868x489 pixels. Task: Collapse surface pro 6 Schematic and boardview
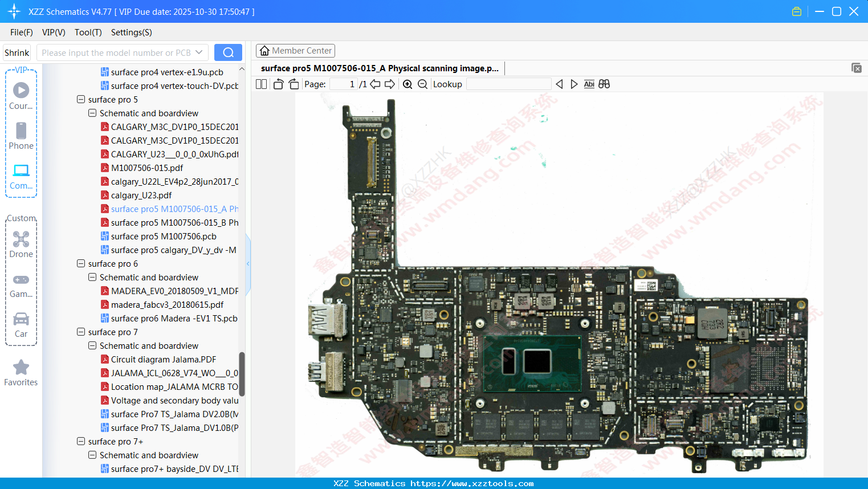(x=92, y=277)
